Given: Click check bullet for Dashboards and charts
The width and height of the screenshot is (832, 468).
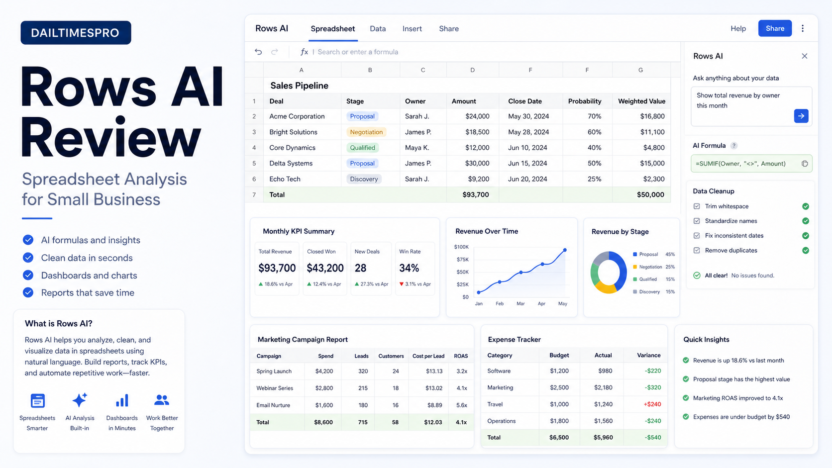Looking at the screenshot, I should pyautogui.click(x=28, y=275).
